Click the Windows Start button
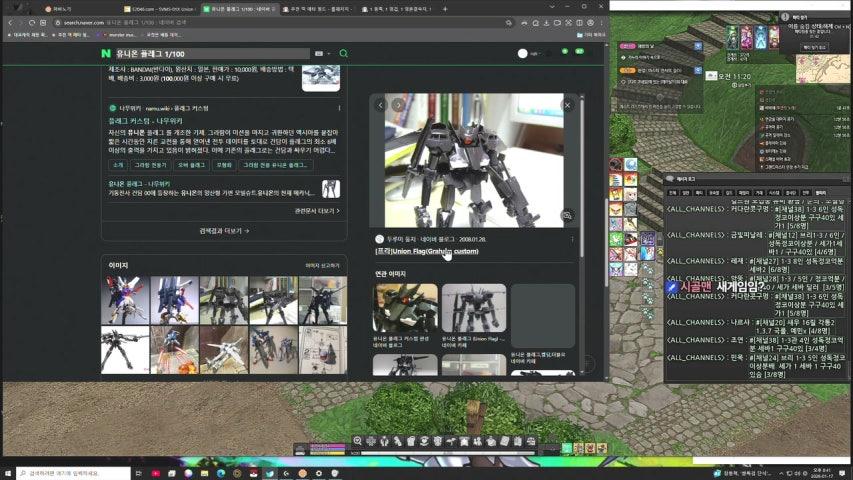Screen dimensions: 853x480 [x=10, y=472]
